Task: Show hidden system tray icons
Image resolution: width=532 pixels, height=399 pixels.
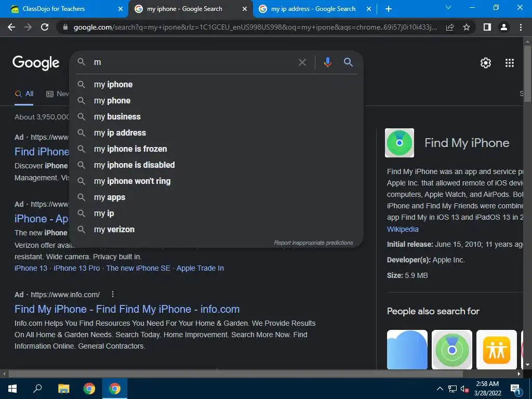Action: 440,389
